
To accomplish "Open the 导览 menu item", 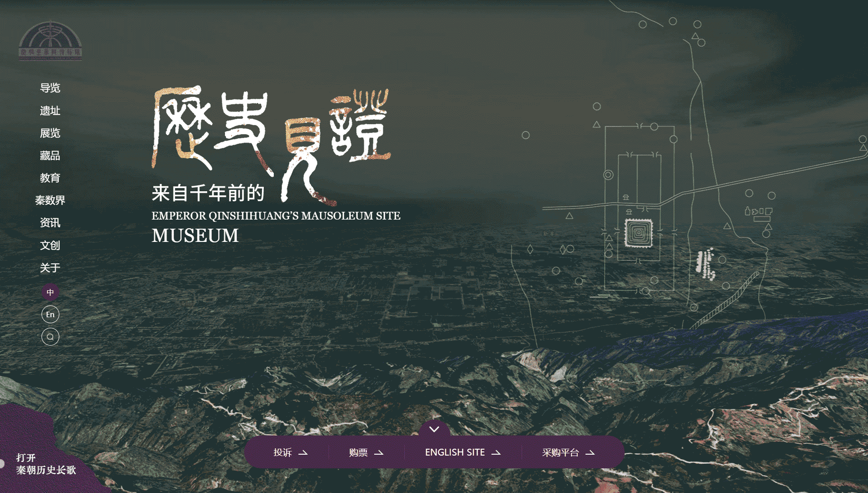I will 50,88.
